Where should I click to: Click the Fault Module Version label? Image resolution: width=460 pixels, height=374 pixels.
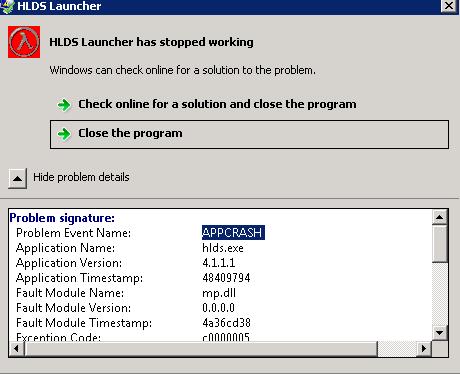[x=73, y=308]
